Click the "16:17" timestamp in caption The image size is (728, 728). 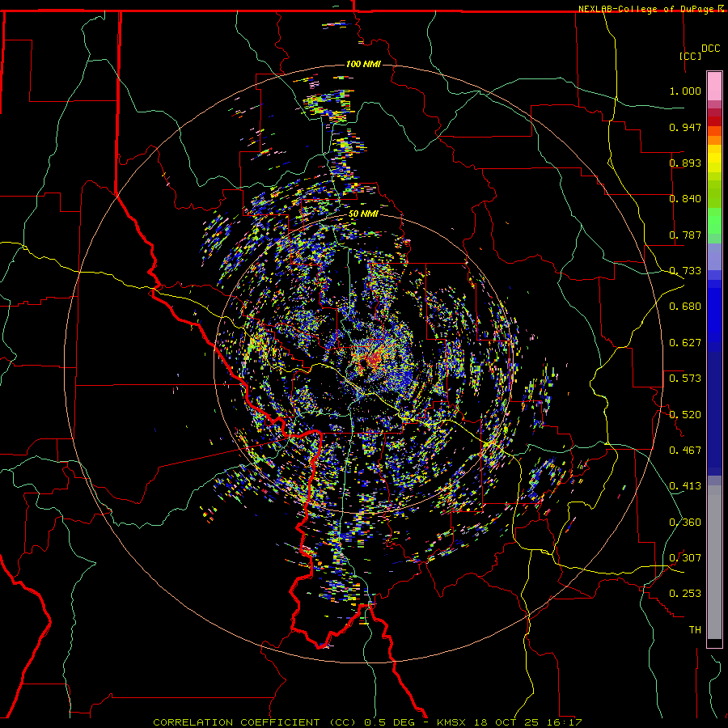click(x=564, y=722)
